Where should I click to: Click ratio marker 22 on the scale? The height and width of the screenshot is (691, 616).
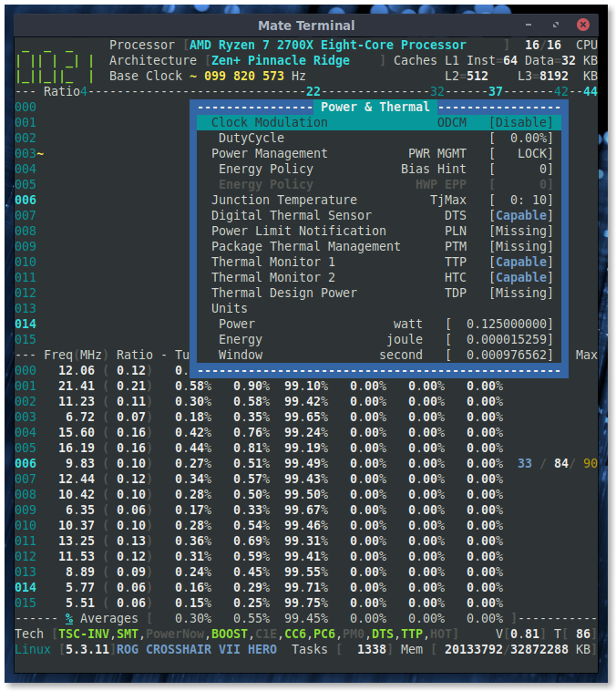pos(313,91)
